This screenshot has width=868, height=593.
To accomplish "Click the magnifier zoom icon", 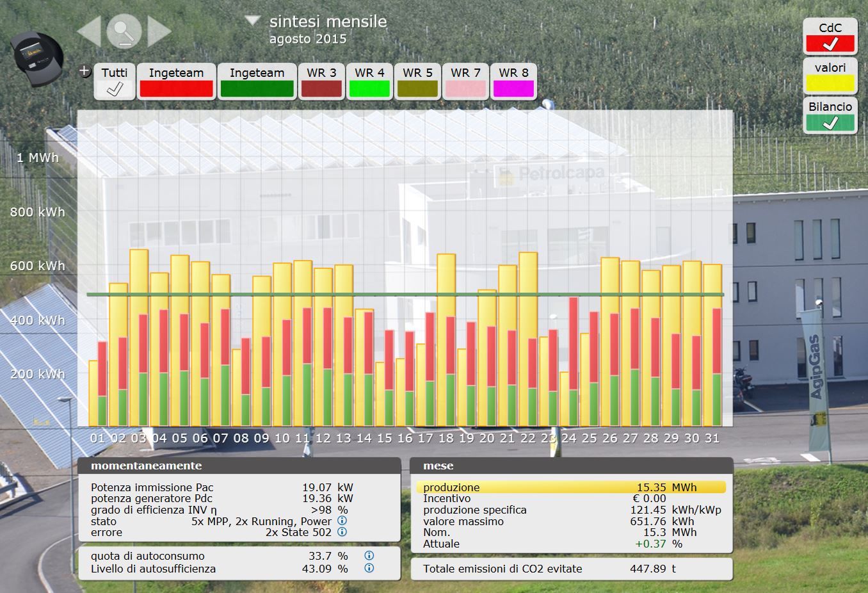I will [124, 31].
